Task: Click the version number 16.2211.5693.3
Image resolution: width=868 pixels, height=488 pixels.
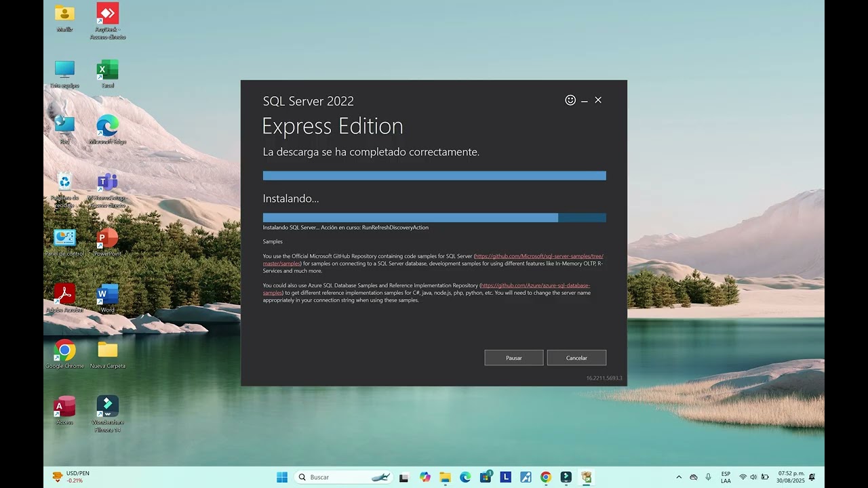Action: tap(604, 378)
